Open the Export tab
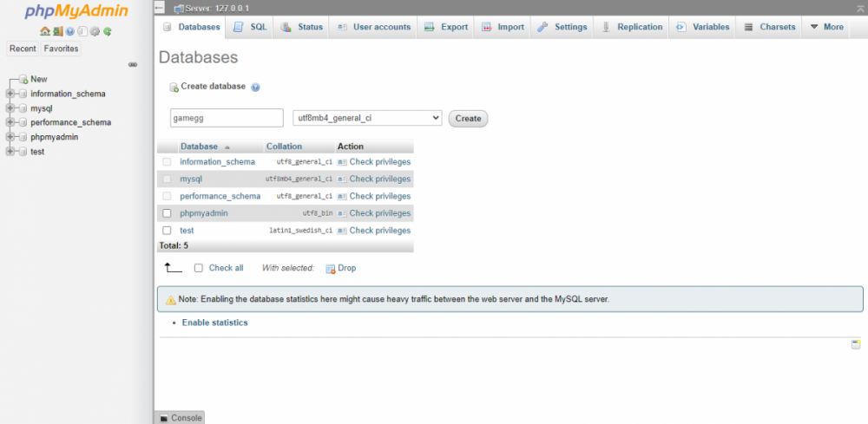868x424 pixels. point(446,27)
